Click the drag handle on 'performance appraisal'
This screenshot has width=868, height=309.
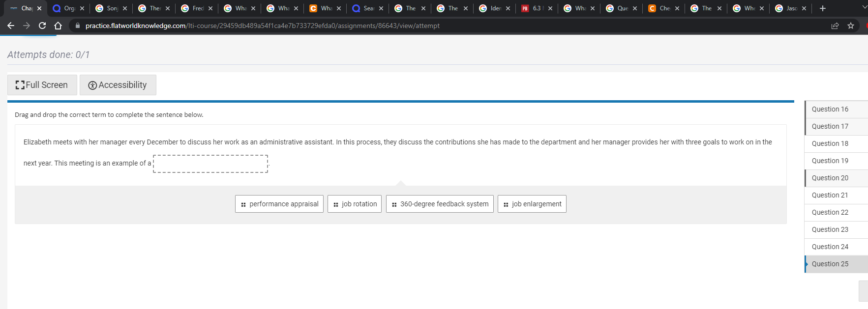[243, 204]
